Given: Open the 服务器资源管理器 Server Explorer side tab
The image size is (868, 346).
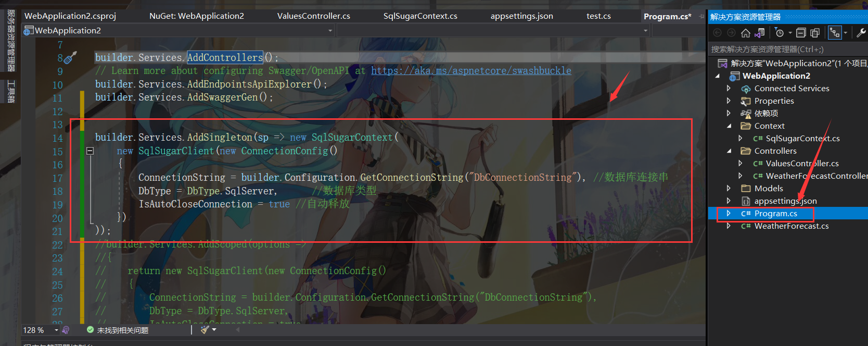Looking at the screenshot, I should tap(10, 41).
